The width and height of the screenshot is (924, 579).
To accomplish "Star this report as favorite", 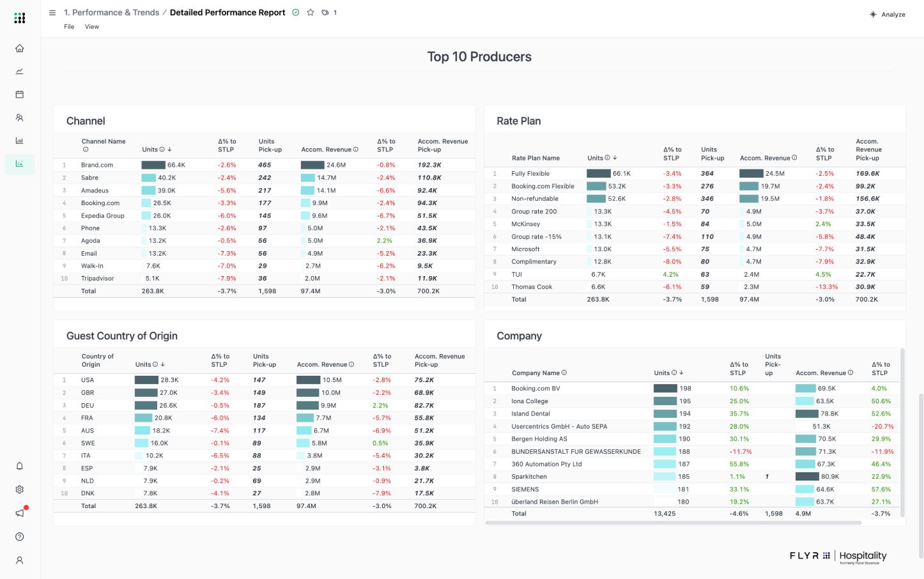I will 311,13.
